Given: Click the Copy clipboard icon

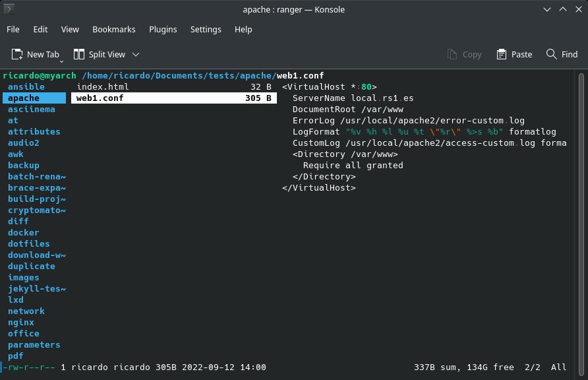Looking at the screenshot, I should point(452,54).
